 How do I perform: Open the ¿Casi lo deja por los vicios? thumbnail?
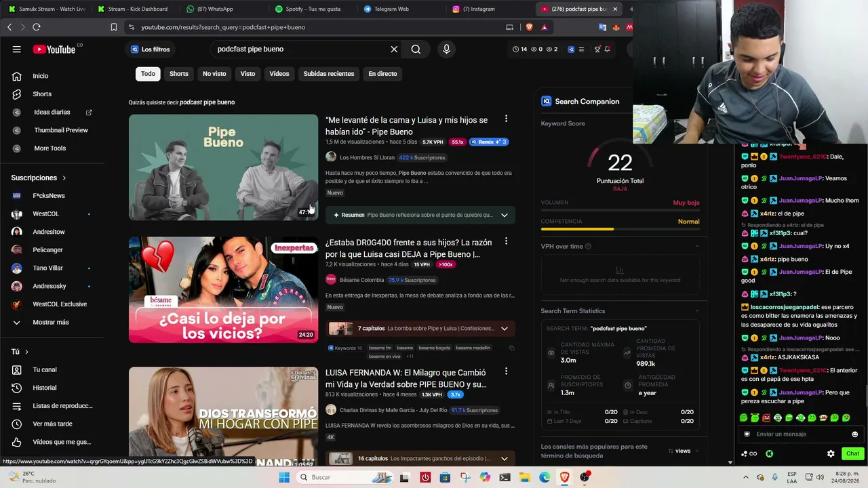click(x=223, y=289)
